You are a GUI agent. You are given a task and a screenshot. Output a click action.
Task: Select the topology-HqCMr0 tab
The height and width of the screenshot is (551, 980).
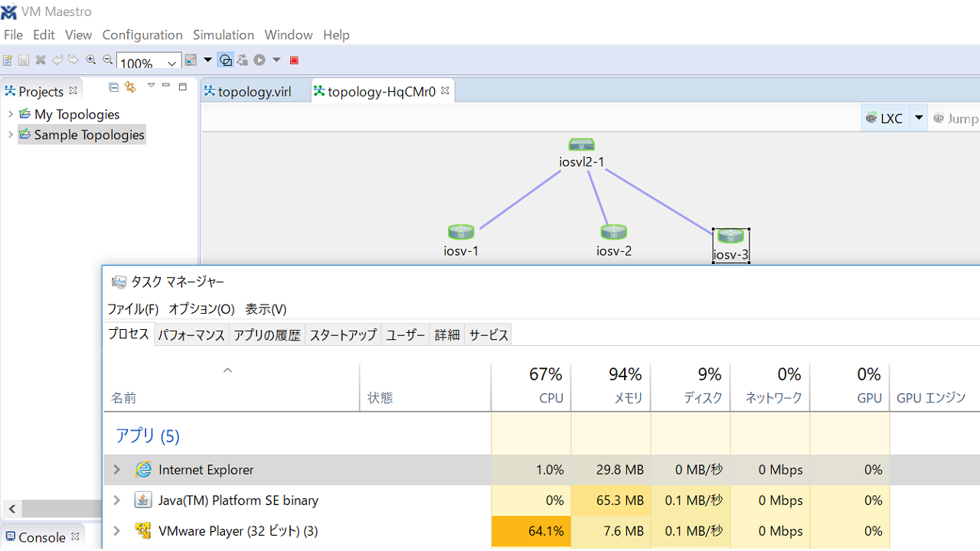pyautogui.click(x=381, y=91)
